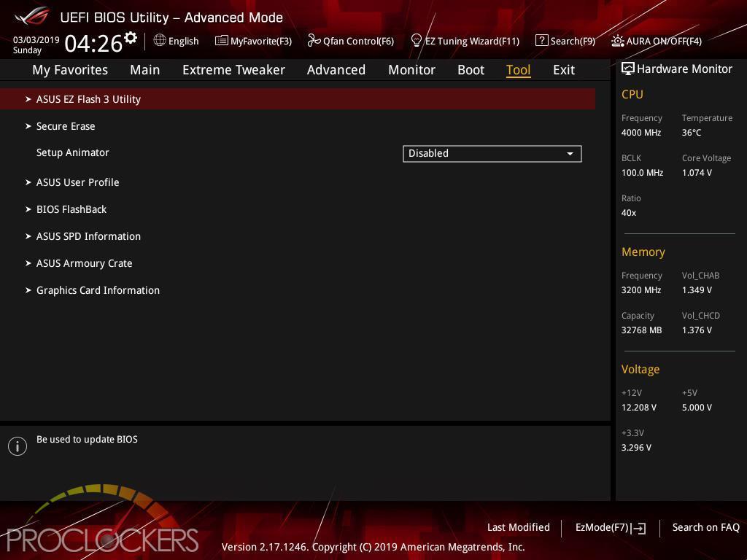Screen dimensions: 747x560
Task: Expand the ASUS EZ Flash 3 Utility arrow
Action: coord(28,99)
